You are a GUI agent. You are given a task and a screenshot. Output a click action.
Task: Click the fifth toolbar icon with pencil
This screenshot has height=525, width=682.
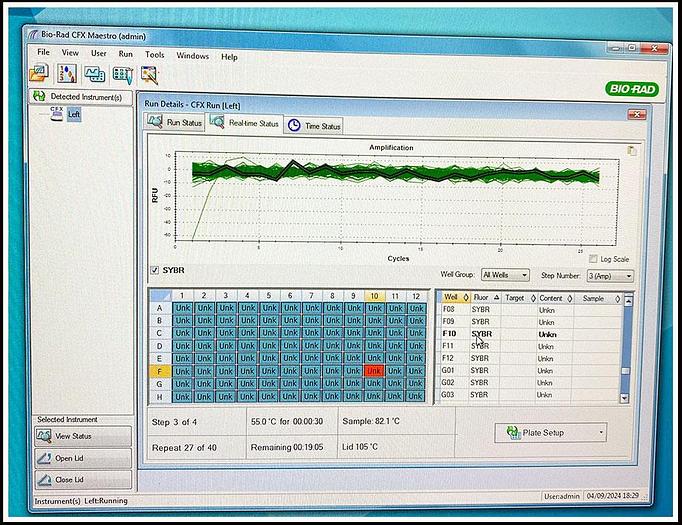click(x=150, y=74)
